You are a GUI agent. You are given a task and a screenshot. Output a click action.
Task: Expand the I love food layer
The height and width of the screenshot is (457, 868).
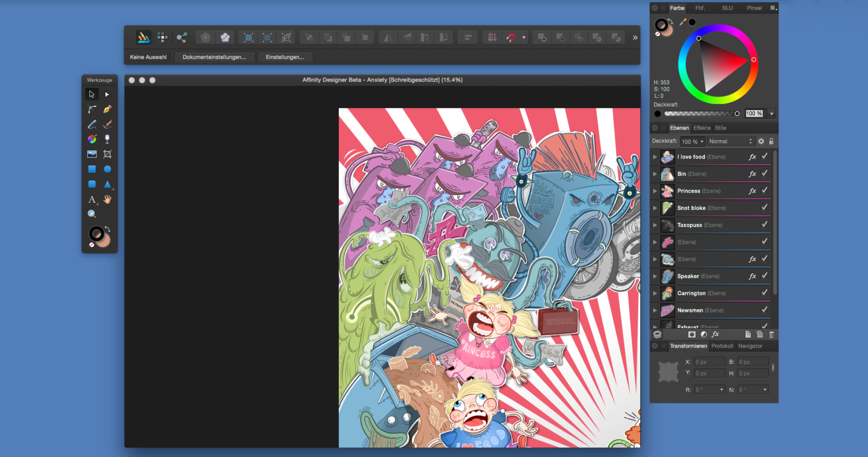pyautogui.click(x=655, y=157)
